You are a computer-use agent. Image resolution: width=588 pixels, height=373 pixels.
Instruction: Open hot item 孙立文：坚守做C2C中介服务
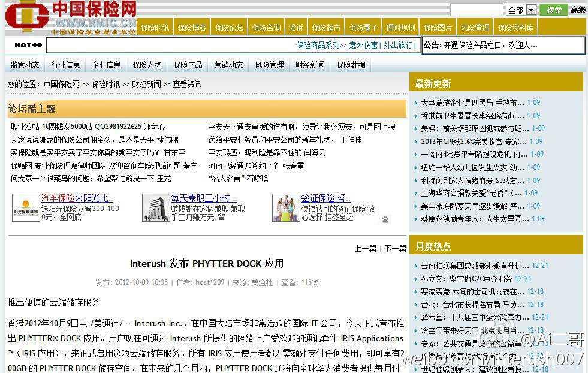tap(466, 279)
